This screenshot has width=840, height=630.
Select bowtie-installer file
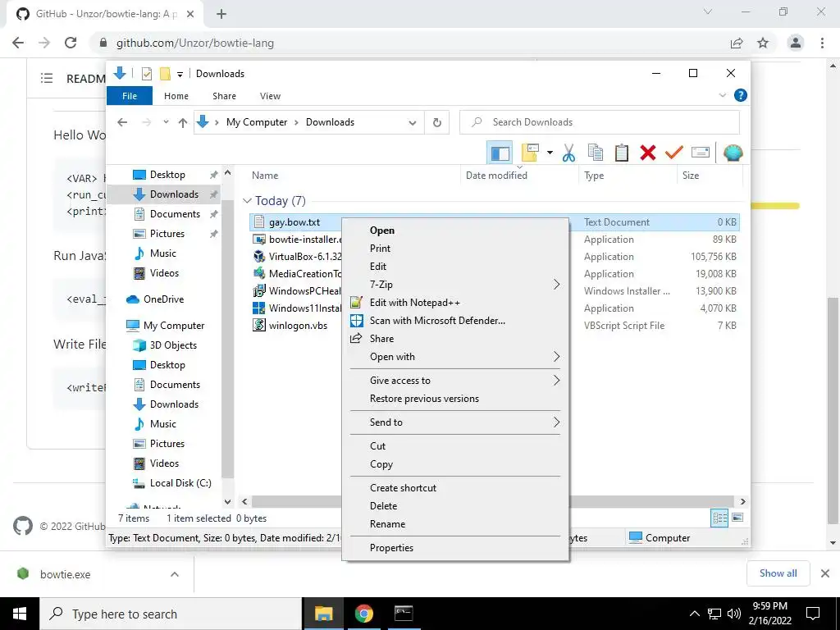point(305,240)
